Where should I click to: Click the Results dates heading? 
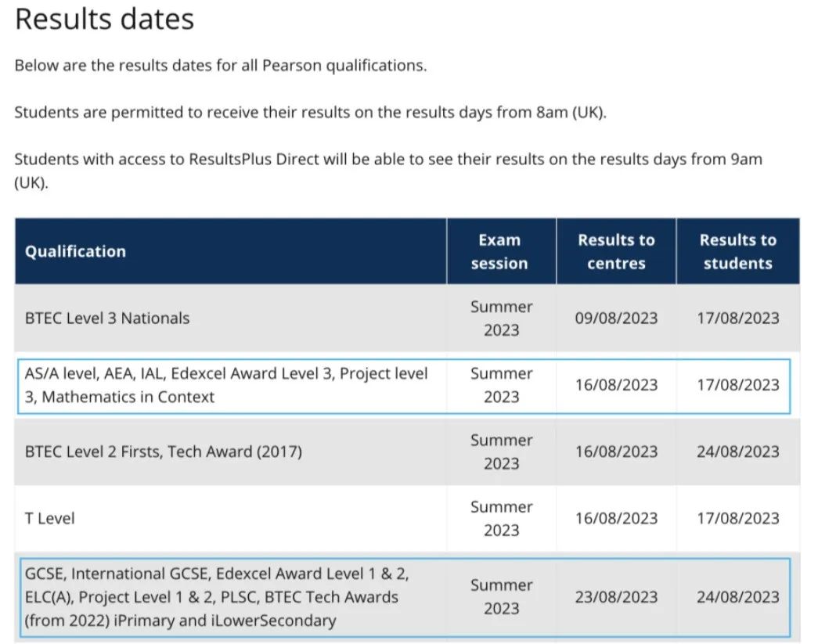click(x=105, y=20)
